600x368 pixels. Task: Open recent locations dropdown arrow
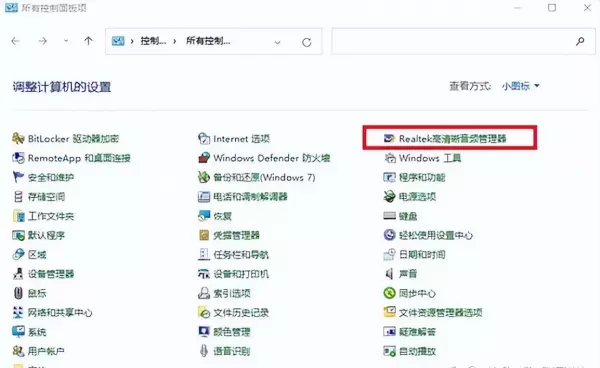66,41
